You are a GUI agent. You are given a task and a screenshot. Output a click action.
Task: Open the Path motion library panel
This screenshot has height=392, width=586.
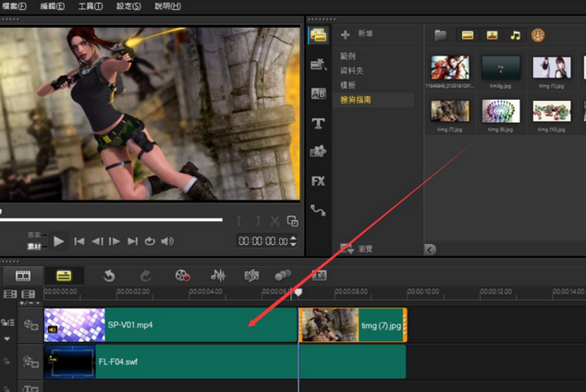318,210
